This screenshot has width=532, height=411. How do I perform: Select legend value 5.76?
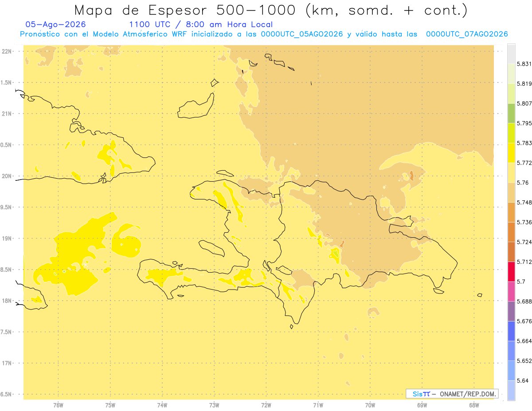click(x=523, y=183)
